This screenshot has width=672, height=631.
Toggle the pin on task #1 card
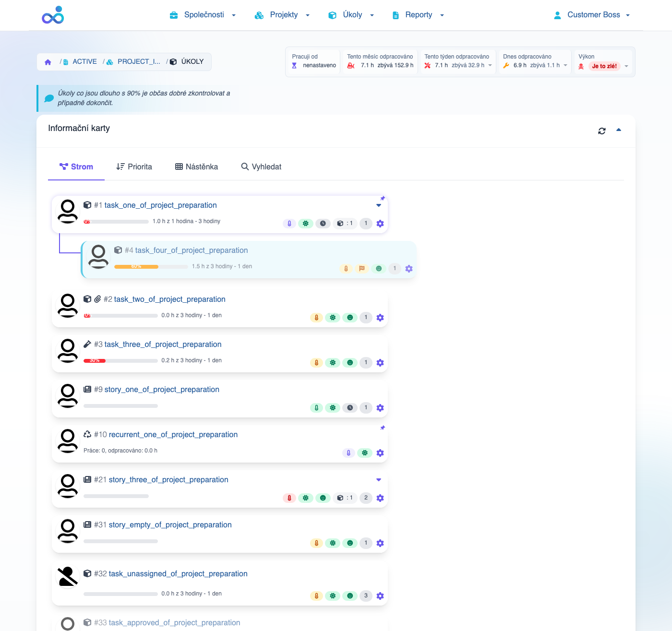383,198
